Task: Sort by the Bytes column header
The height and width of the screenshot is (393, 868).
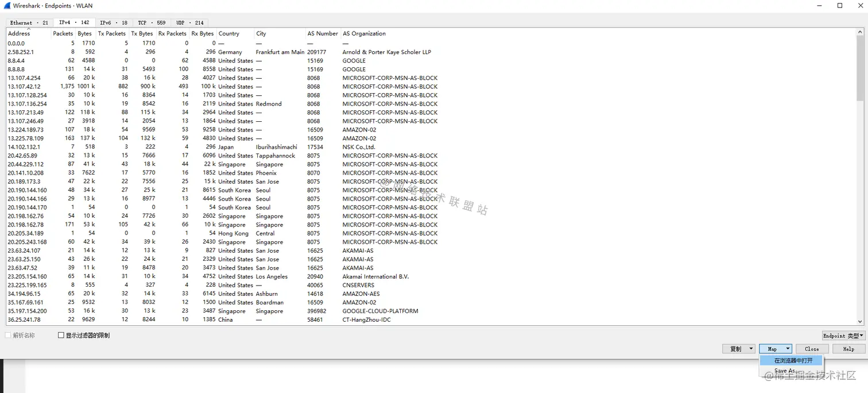Action: click(86, 33)
